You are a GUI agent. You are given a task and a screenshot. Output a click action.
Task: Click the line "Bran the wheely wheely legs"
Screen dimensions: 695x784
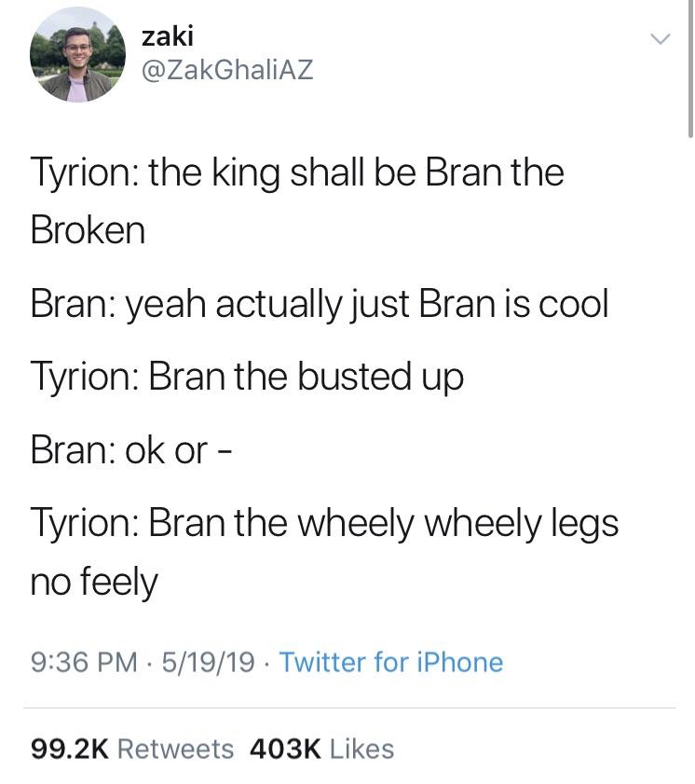[x=383, y=523]
